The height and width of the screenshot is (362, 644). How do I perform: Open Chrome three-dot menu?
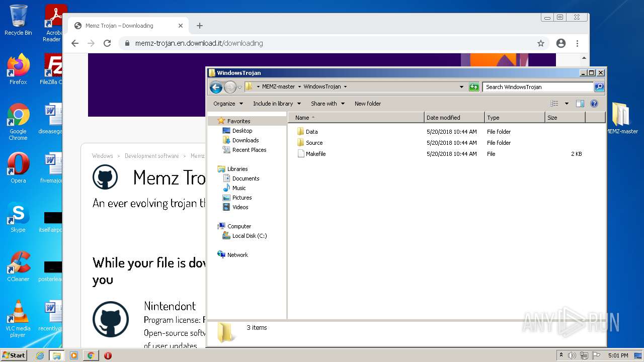(x=578, y=43)
